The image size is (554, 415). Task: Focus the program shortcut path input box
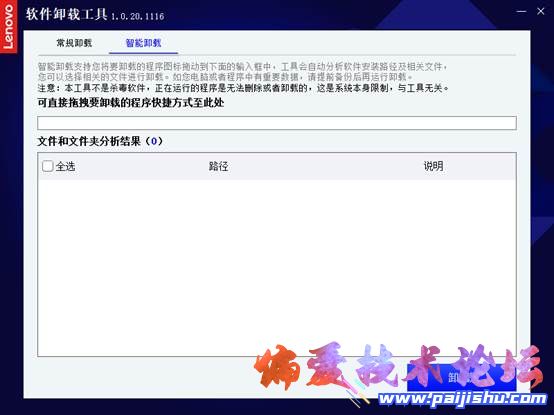tap(277, 123)
